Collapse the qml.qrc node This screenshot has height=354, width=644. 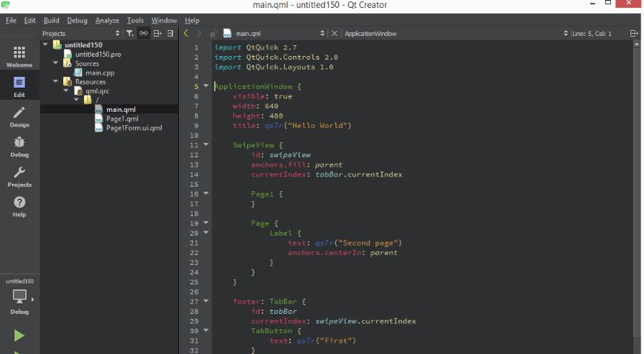point(66,90)
